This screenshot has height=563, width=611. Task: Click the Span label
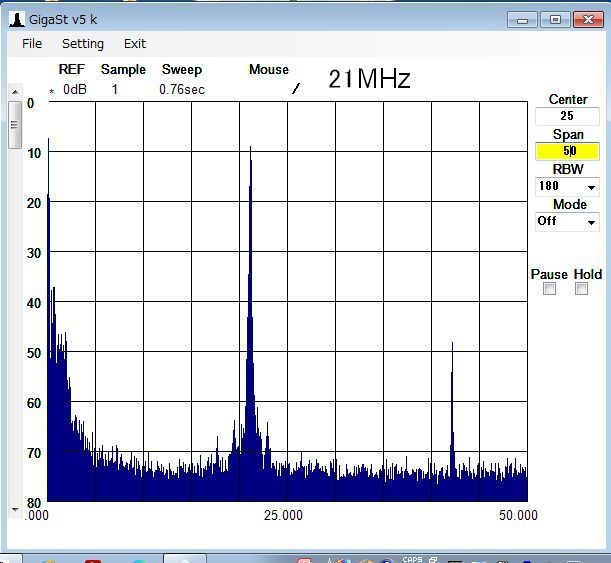coord(568,134)
